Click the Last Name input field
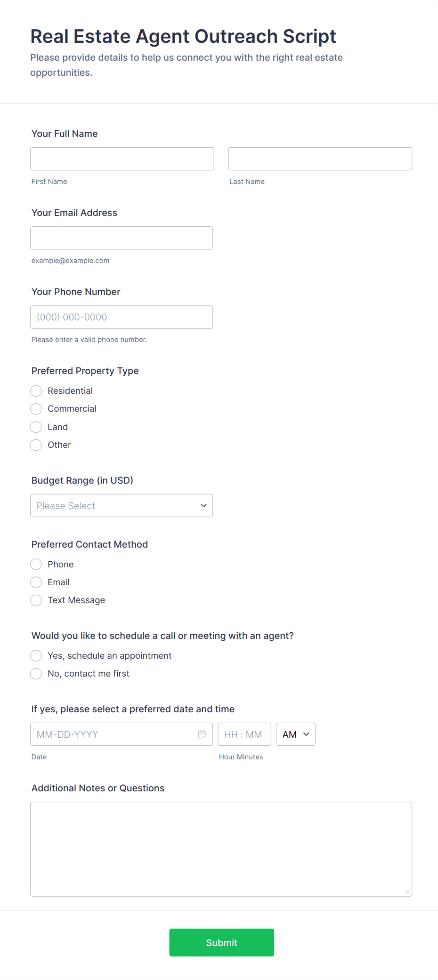 click(x=320, y=159)
